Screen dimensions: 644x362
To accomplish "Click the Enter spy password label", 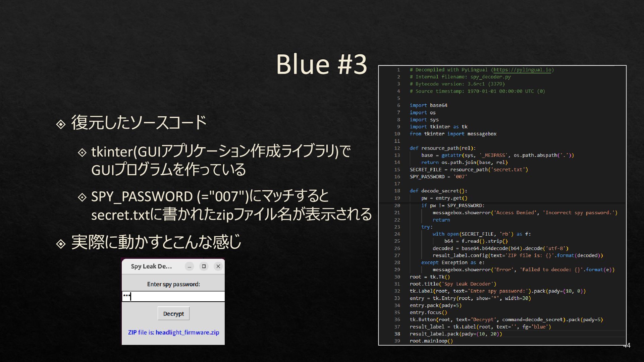I will pyautogui.click(x=173, y=284).
